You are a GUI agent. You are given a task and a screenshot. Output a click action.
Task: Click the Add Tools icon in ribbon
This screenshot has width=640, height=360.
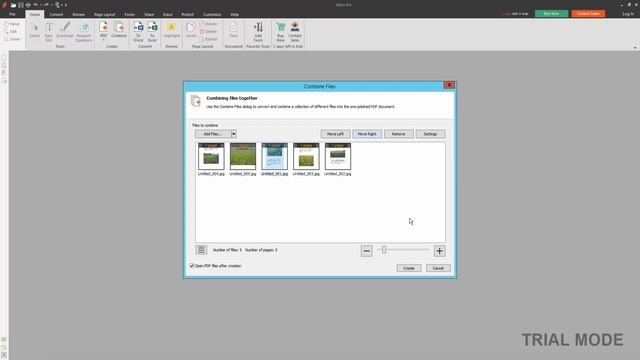point(258,32)
